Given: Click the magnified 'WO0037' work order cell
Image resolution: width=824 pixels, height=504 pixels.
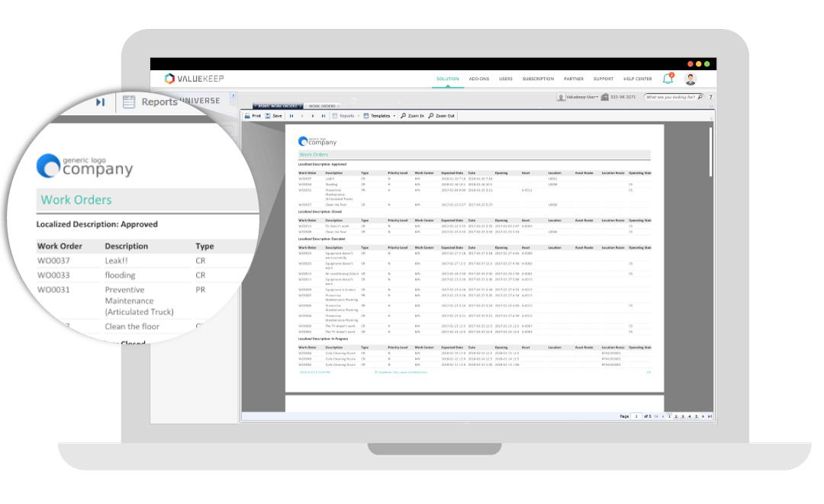Looking at the screenshot, I should [x=53, y=261].
